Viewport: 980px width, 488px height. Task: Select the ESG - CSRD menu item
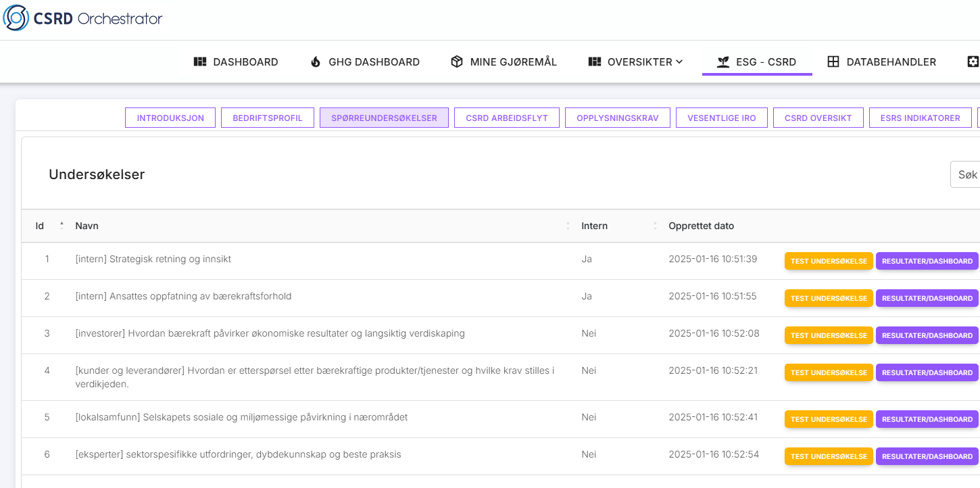757,62
